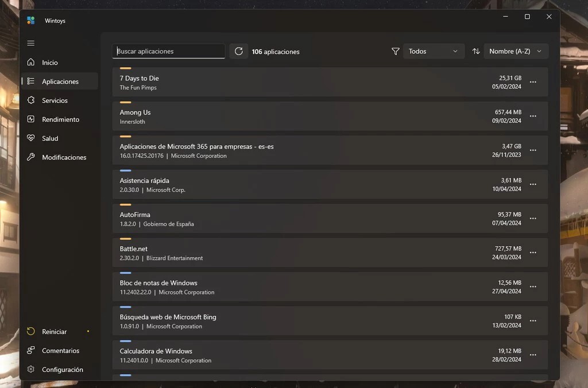Click the Innersloth publisher text
This screenshot has width=588, height=388.
133,122
